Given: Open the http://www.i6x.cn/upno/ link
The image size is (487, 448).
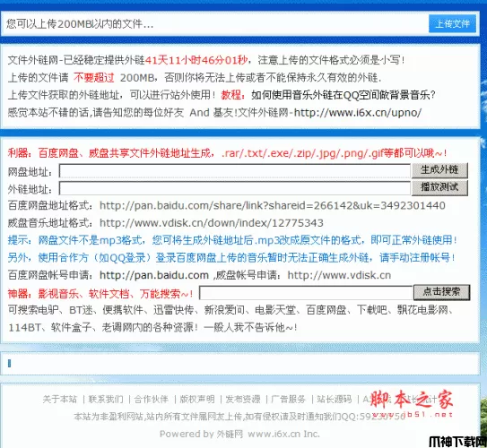Looking at the screenshot, I should [358, 112].
